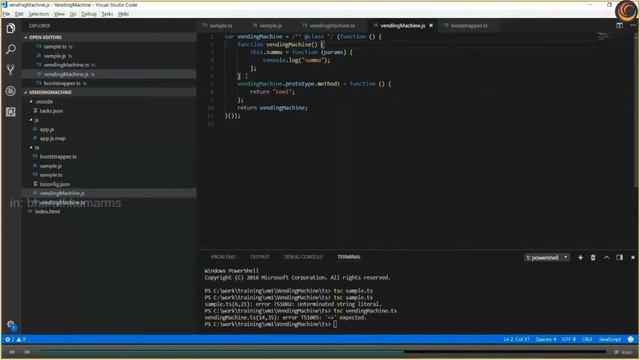This screenshot has height=360, width=640.
Task: Open the powershell terminal selector dropdown
Action: 547,258
